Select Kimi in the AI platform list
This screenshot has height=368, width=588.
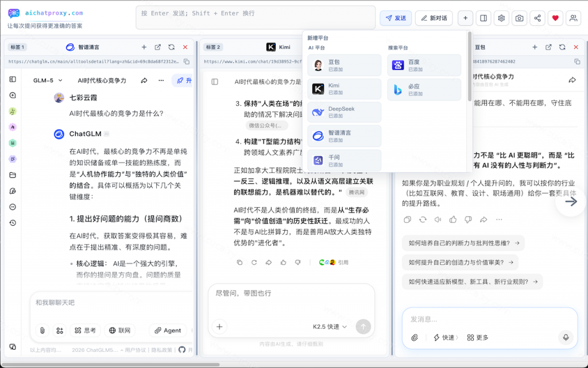[345, 89]
